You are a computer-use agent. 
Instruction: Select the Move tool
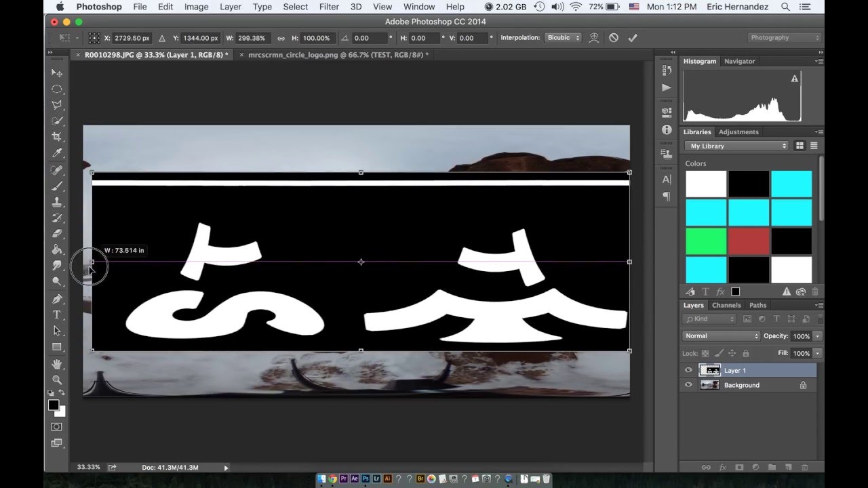[x=57, y=73]
